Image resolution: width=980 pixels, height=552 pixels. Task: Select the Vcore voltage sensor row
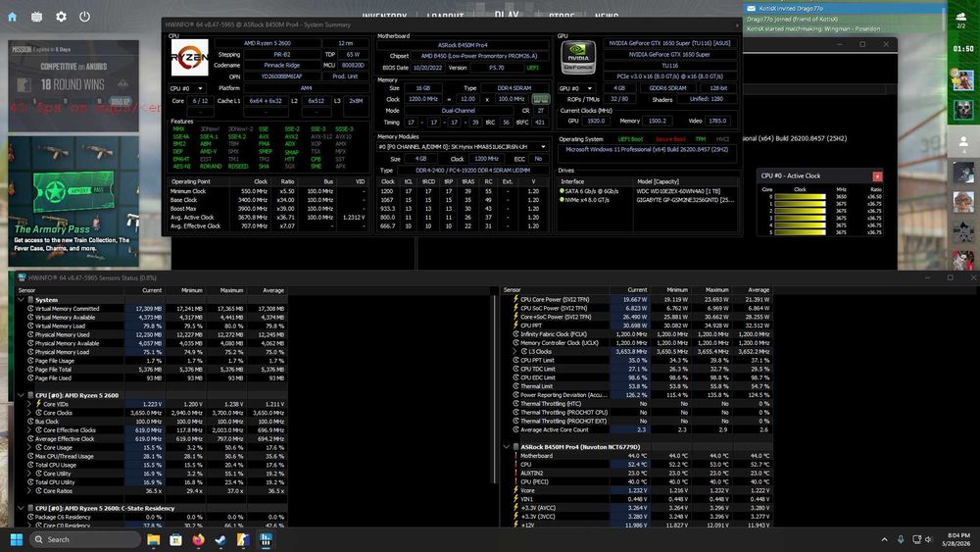(638, 491)
